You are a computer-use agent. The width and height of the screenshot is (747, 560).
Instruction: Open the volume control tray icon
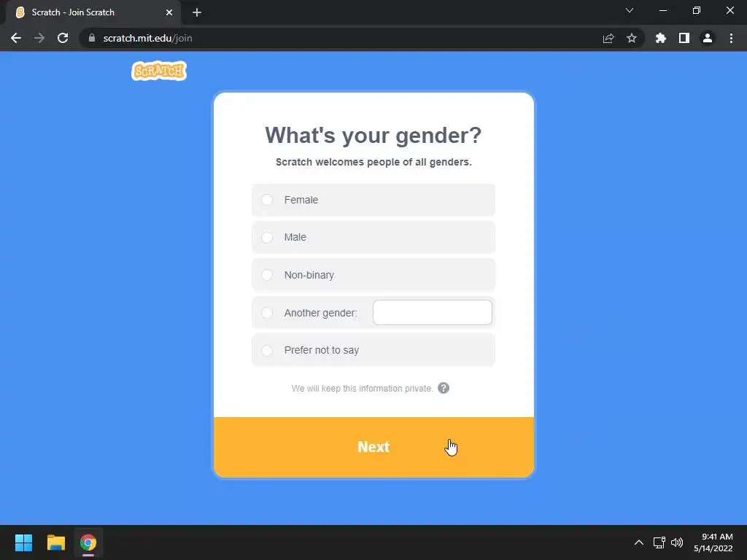(x=676, y=542)
